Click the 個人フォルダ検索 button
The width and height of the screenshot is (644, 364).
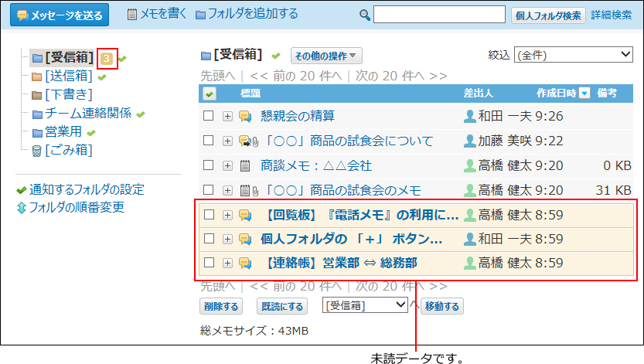point(548,15)
